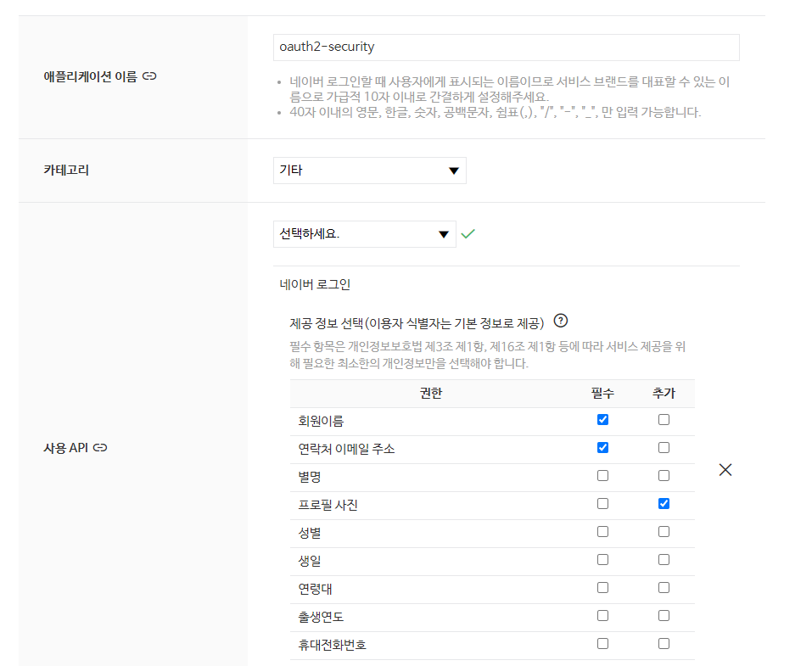
Task: Open the 선택하세요 API dropdown
Action: [365, 234]
